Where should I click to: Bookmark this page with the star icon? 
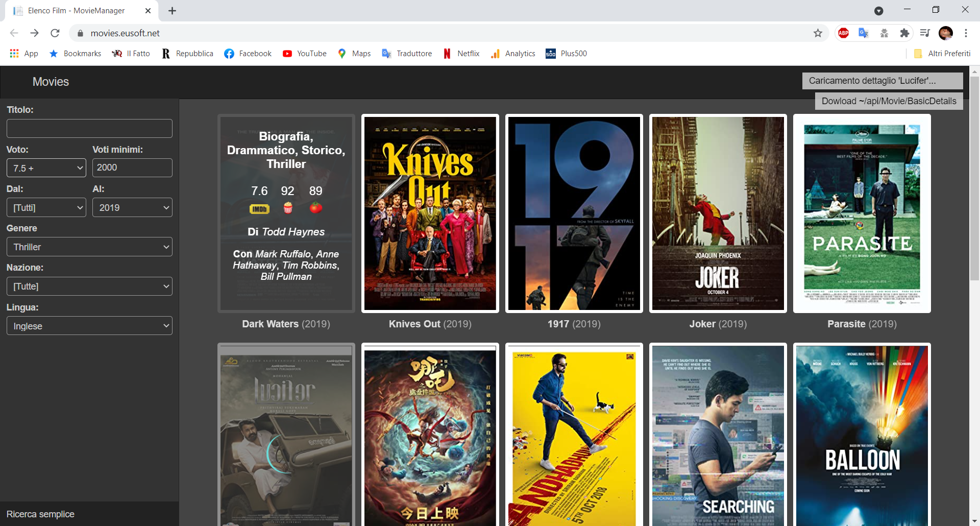pos(818,33)
